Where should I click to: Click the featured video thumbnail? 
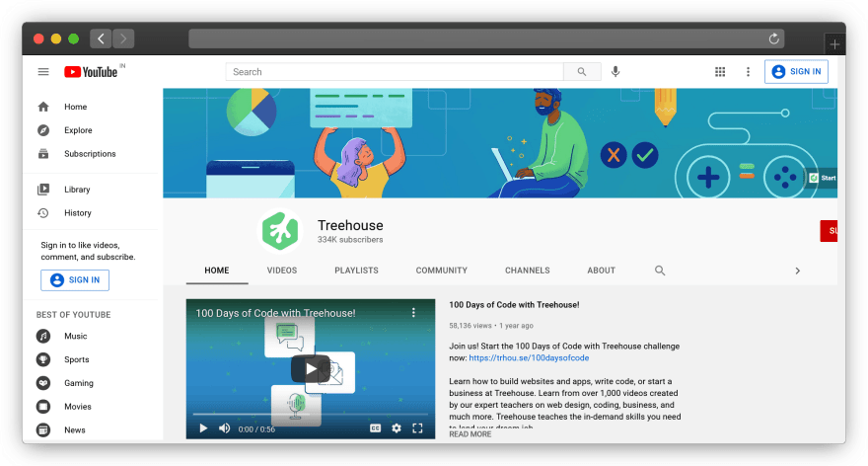tap(311, 369)
